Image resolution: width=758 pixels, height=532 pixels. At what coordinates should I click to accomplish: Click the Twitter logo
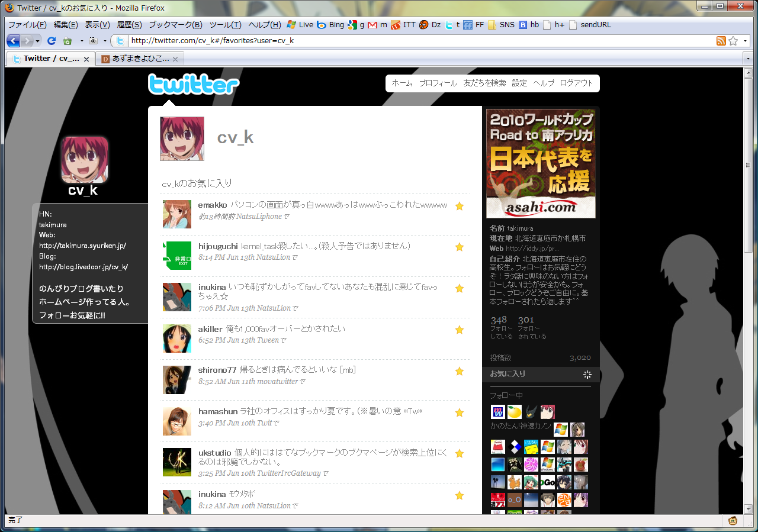click(194, 84)
